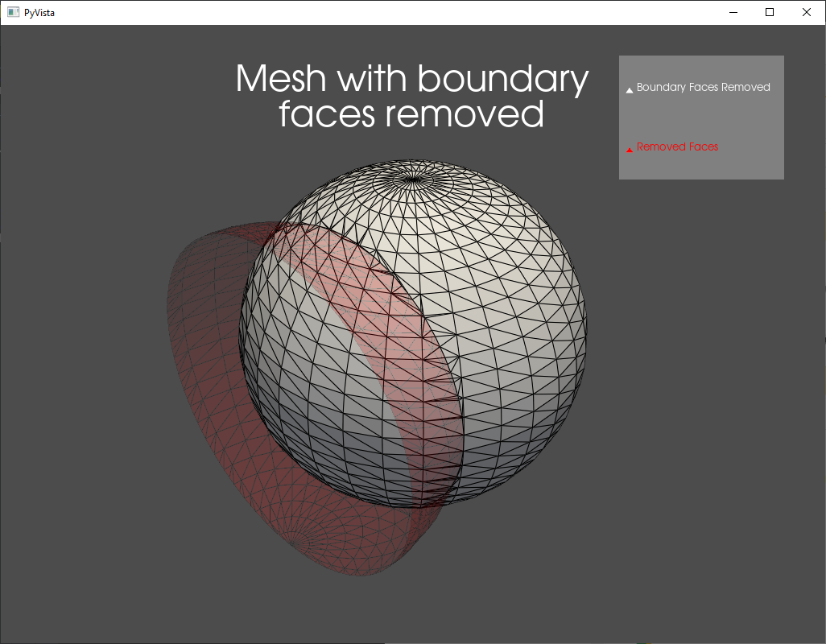Select the Boundary Faces Removed legend label
826x644 pixels.
point(704,87)
